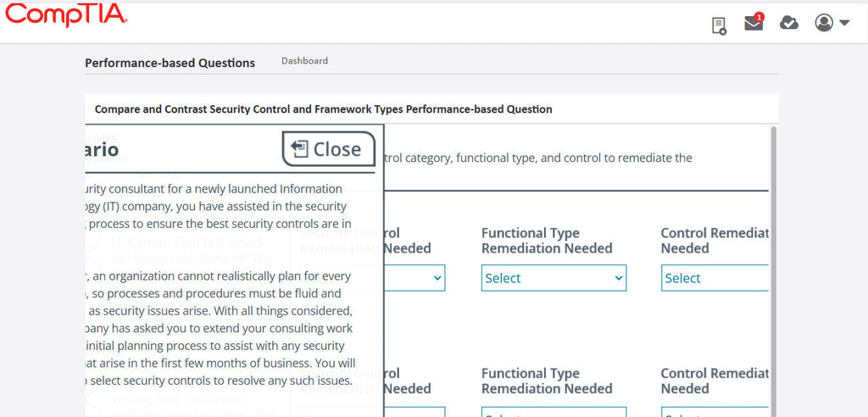Viewport: 868px width, 417px height.
Task: Click the red notification badge on mail
Action: [759, 17]
